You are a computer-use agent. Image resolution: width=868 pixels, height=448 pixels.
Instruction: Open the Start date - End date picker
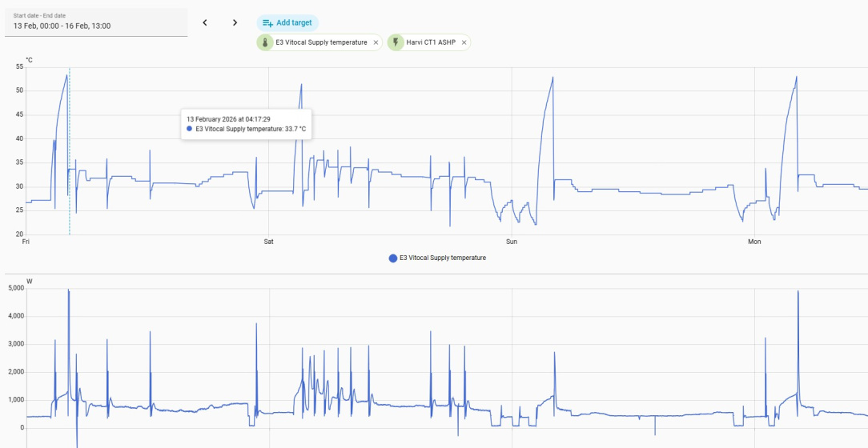96,22
